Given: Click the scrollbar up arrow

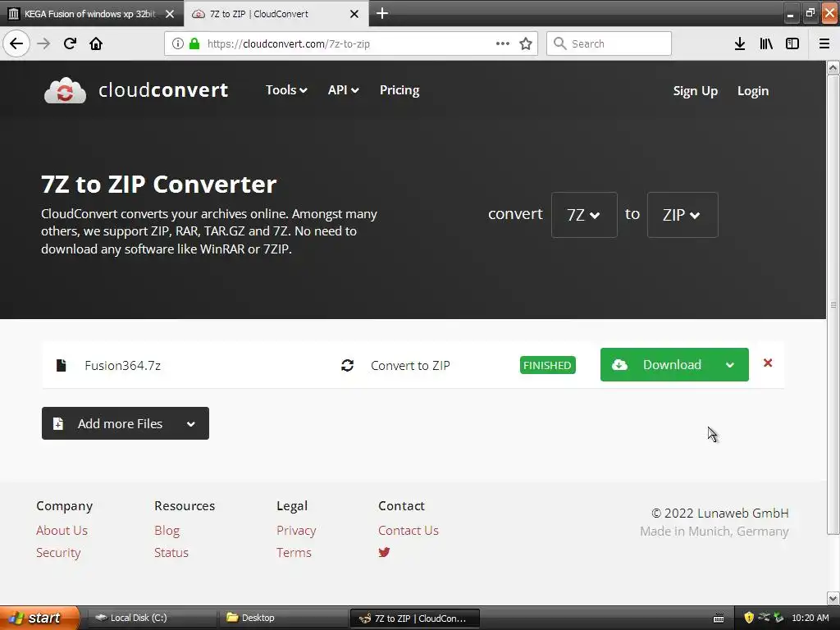Looking at the screenshot, I should [833, 67].
